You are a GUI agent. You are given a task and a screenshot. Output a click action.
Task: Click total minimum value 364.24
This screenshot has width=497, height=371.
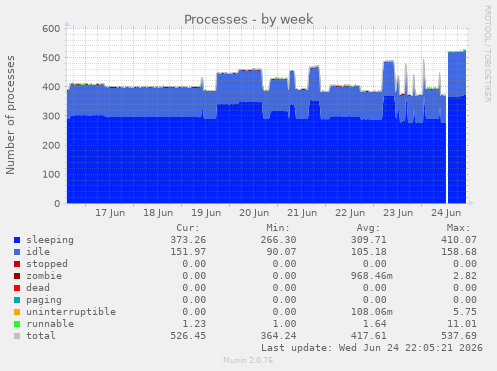tap(278, 336)
